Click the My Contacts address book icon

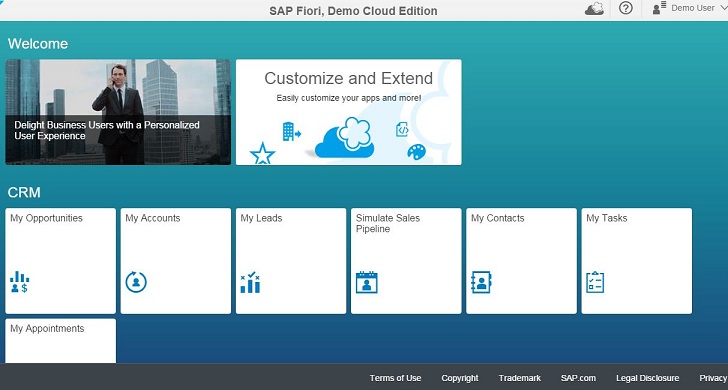[x=481, y=282]
